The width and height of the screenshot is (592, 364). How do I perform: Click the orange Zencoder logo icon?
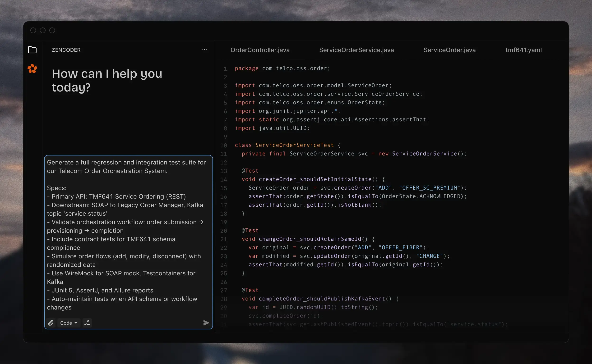(32, 69)
